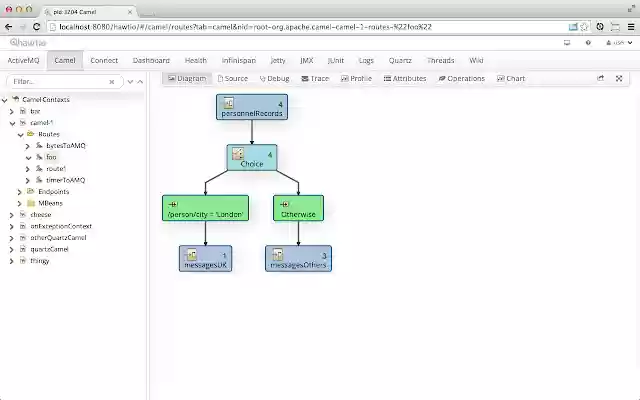This screenshot has width=640, height=400.
Task: Reload the page in the browser
Action: pos(36,27)
